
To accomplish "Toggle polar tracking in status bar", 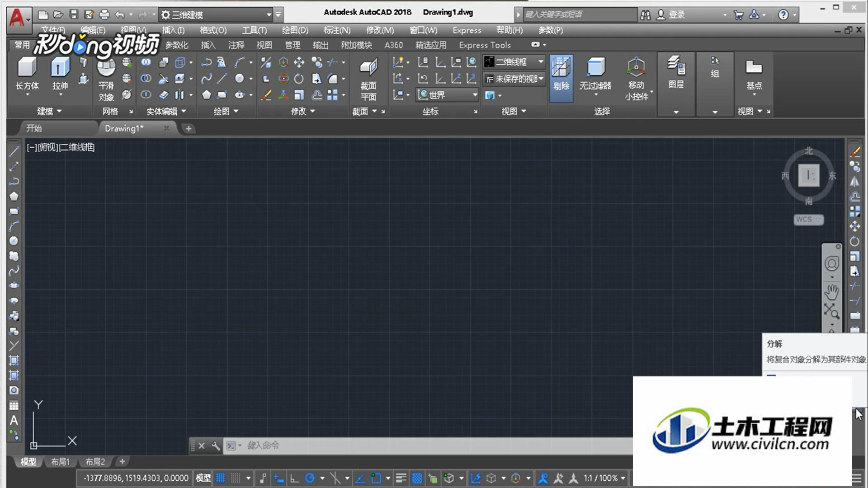I will click(310, 478).
